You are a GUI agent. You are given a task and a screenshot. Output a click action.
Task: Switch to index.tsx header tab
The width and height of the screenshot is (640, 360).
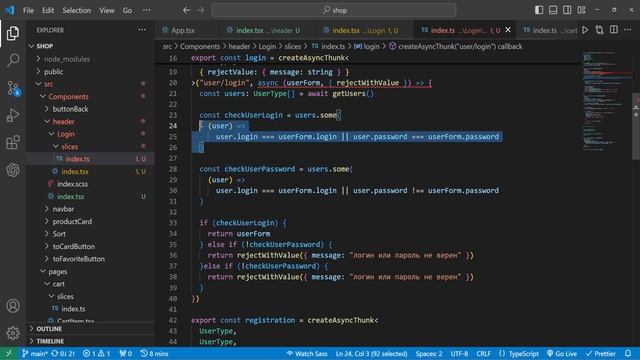(x=267, y=30)
